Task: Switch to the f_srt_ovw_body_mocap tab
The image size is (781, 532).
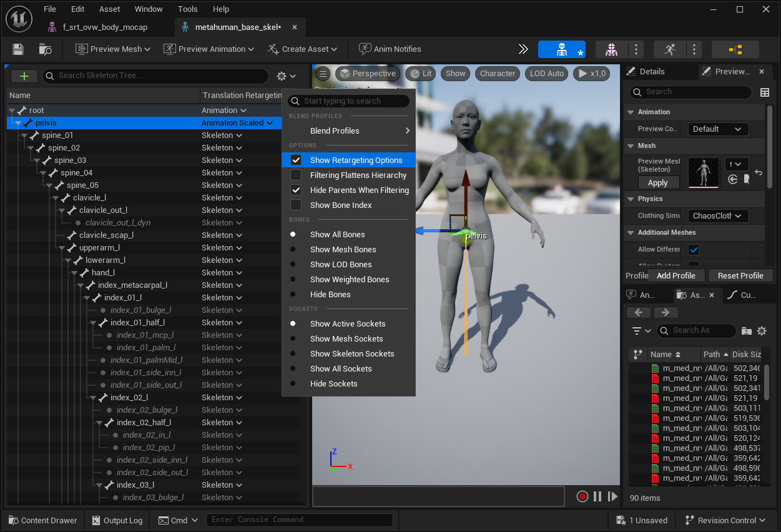Action: [105, 27]
